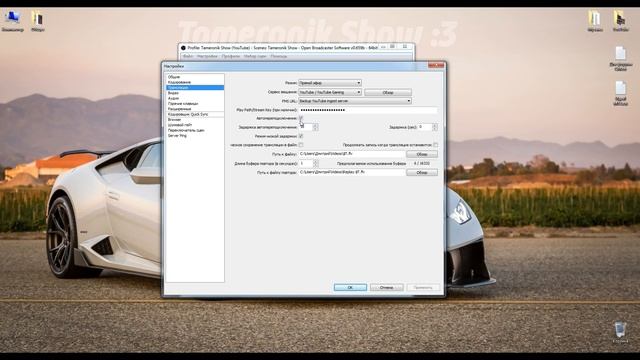Close the Настройки dialog

436,65
